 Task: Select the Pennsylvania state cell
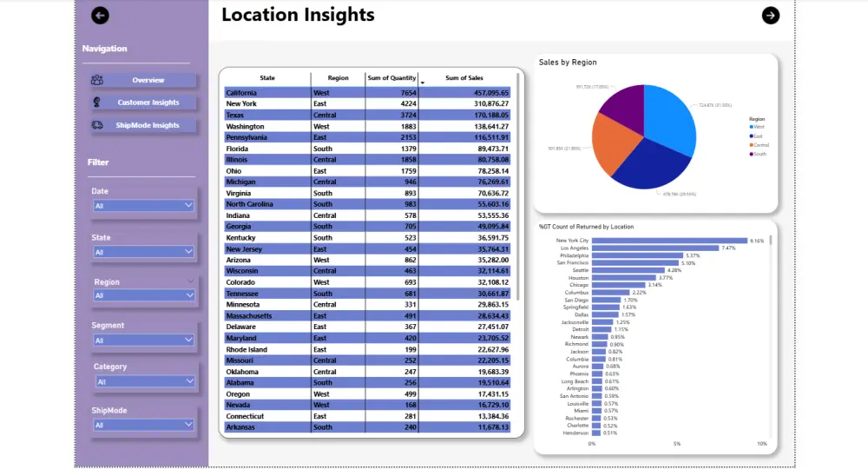pyautogui.click(x=267, y=137)
